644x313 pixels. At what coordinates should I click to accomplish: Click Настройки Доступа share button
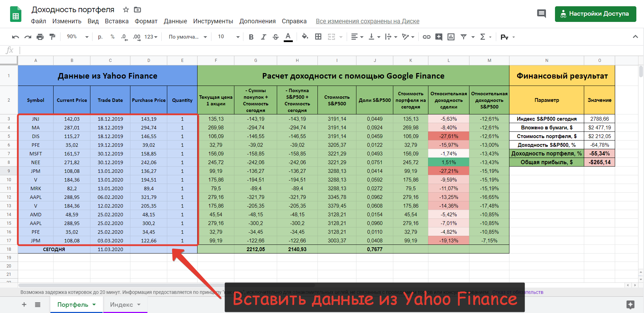(x=595, y=14)
